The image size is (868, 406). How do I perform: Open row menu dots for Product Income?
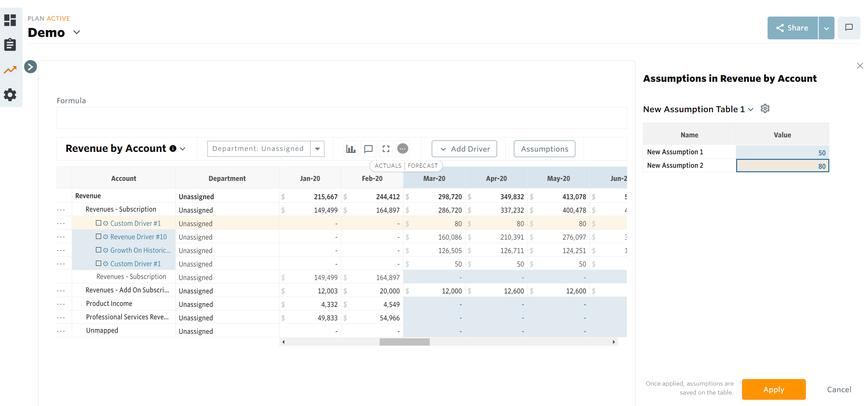click(61, 304)
